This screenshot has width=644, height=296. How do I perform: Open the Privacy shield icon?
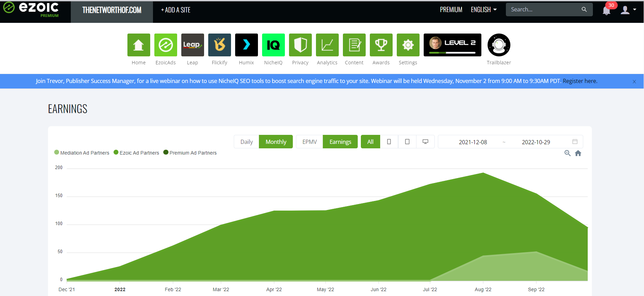300,45
